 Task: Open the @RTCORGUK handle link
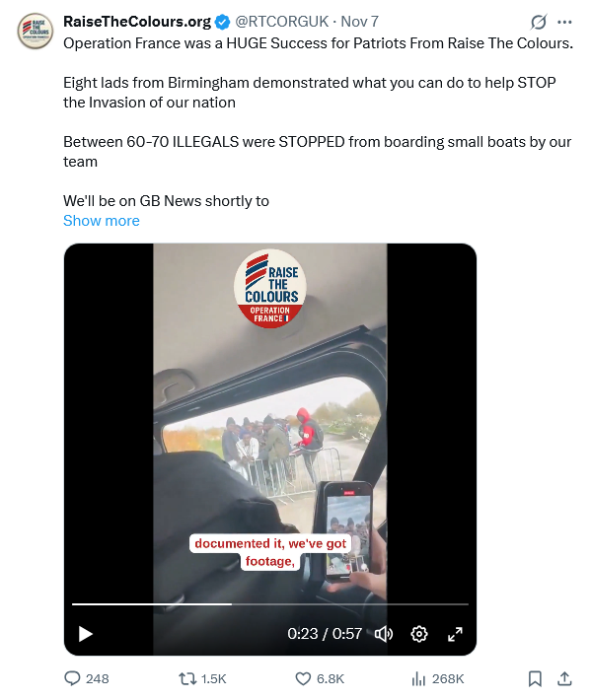(282, 22)
